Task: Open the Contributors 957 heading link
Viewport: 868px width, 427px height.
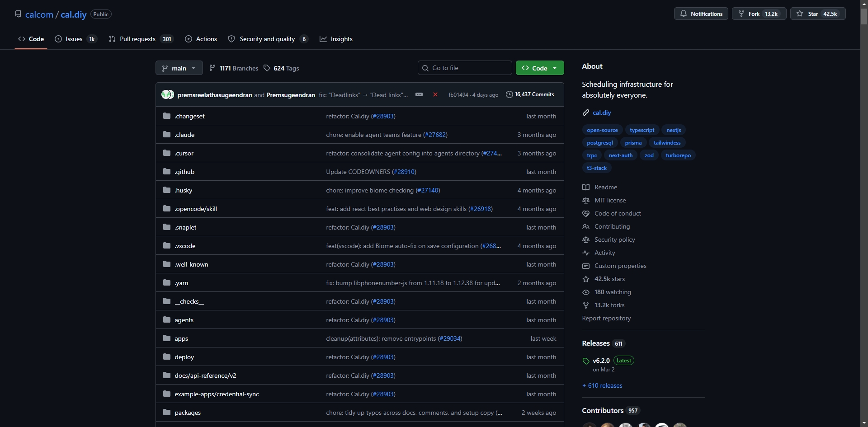Action: (x=610, y=410)
